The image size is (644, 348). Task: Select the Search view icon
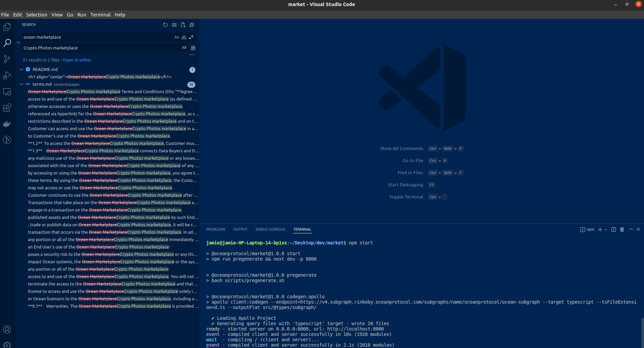7,43
